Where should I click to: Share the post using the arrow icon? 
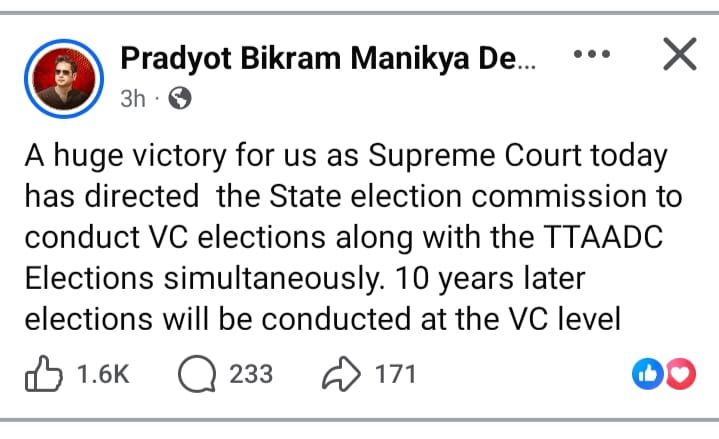pos(340,374)
